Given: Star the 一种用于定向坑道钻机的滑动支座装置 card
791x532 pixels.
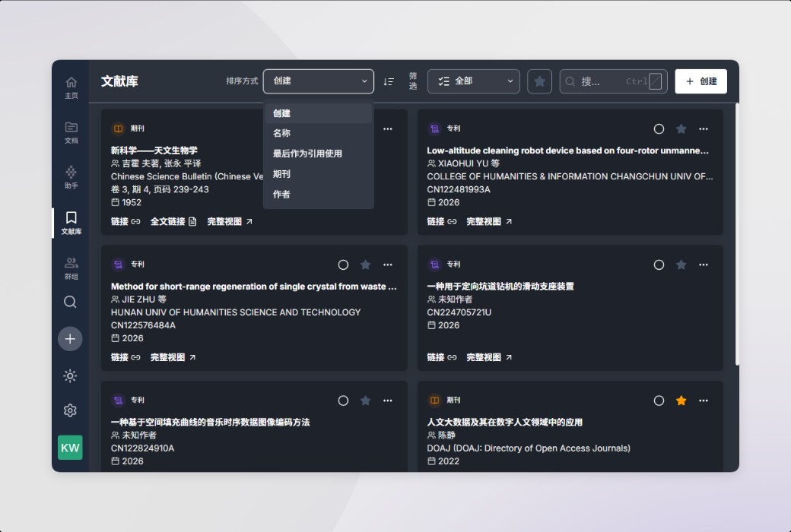Looking at the screenshot, I should tap(681, 264).
